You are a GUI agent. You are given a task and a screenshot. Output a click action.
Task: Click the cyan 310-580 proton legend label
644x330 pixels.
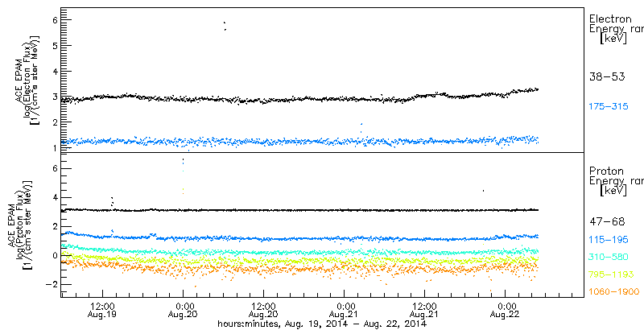(609, 257)
